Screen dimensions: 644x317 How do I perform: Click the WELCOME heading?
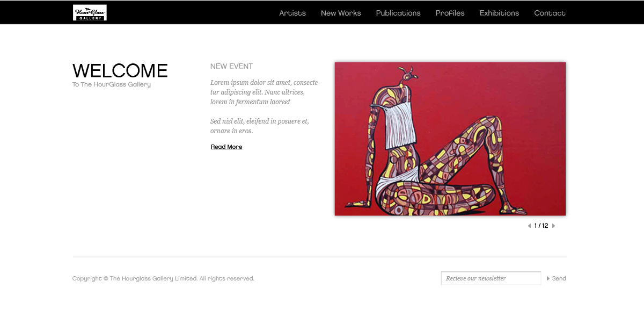tap(120, 70)
